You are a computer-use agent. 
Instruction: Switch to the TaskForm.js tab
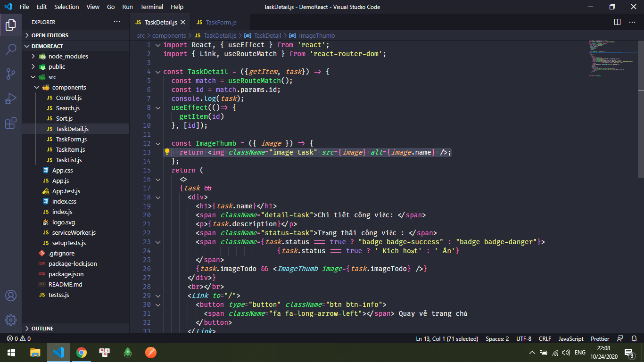coord(221,22)
